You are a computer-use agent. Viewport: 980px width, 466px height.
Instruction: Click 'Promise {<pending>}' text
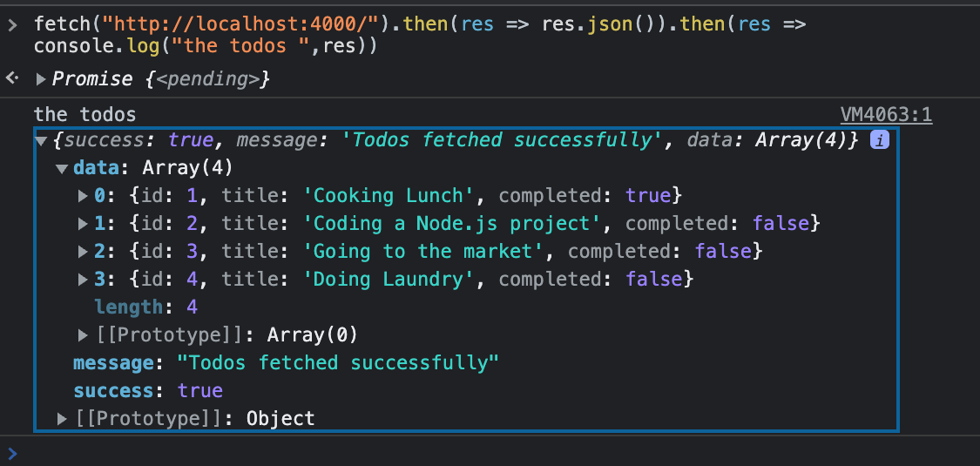coord(160,79)
